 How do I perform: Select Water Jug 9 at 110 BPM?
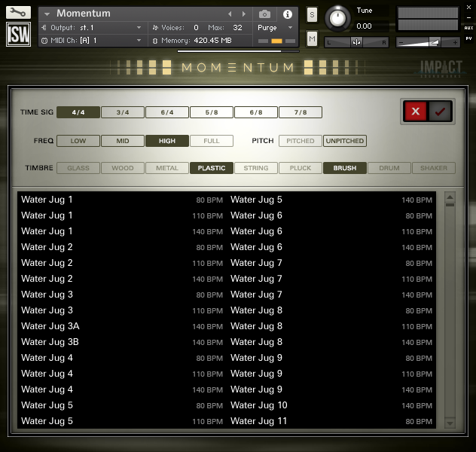coord(331,374)
